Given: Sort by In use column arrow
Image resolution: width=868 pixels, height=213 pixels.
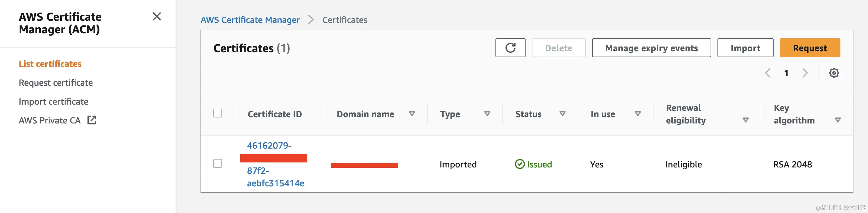Looking at the screenshot, I should [x=638, y=114].
